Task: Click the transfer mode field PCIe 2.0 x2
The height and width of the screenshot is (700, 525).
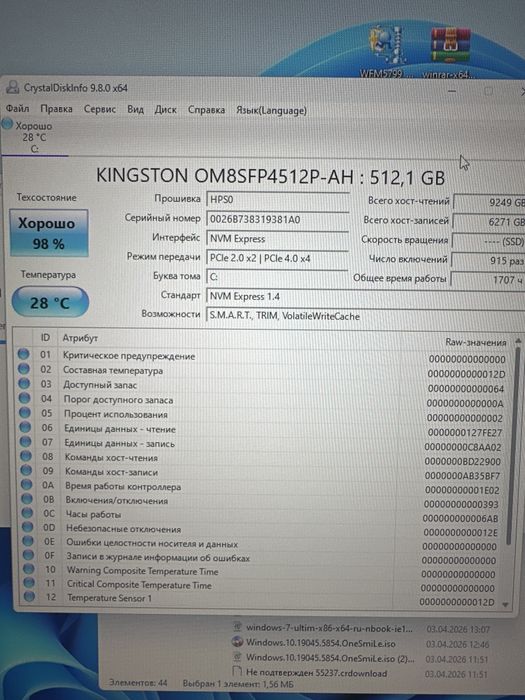Action: (x=277, y=258)
